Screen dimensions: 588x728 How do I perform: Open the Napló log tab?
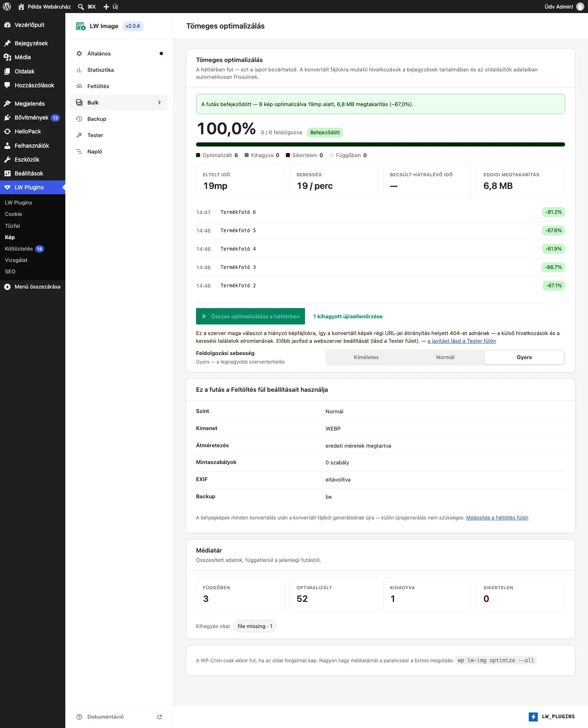(119, 151)
